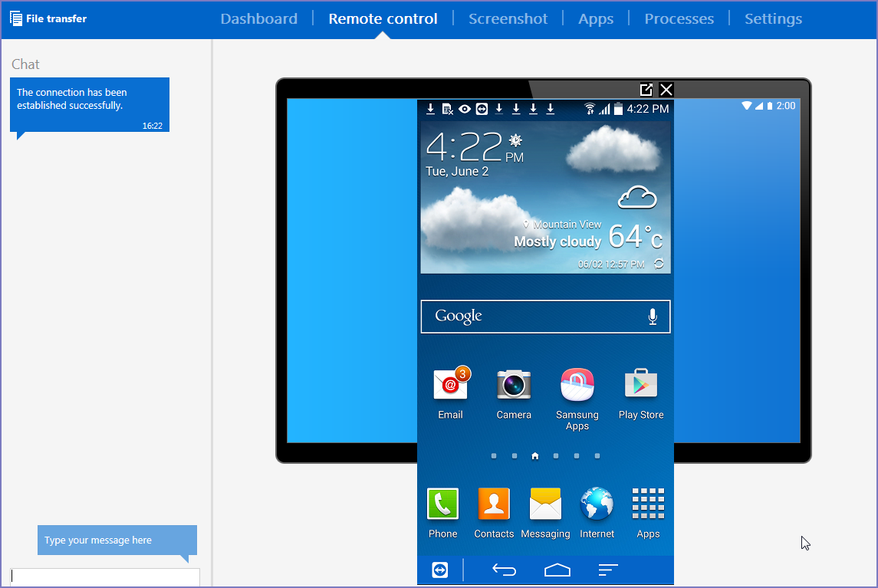Refresh the weather widget
The width and height of the screenshot is (878, 588).
pos(659,264)
